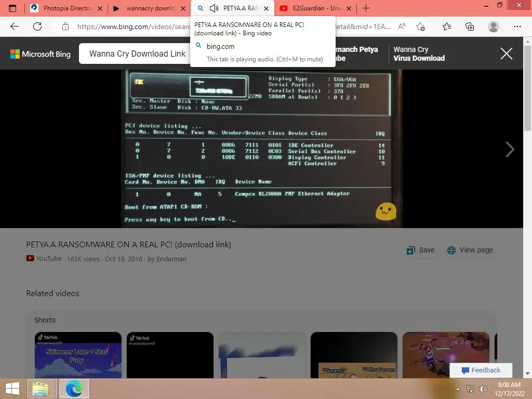Image resolution: width=532 pixels, height=399 pixels.
Task: Open View page link
Action: [x=470, y=250]
